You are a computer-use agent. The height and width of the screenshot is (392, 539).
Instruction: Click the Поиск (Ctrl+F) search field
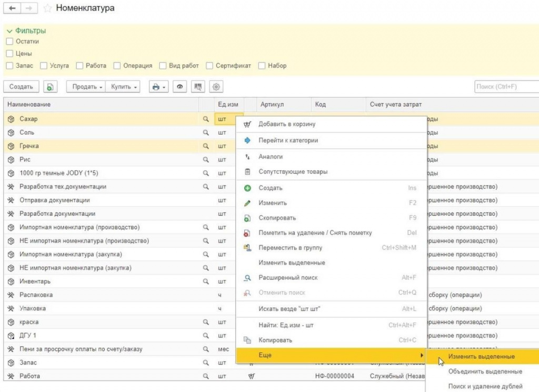pos(505,87)
